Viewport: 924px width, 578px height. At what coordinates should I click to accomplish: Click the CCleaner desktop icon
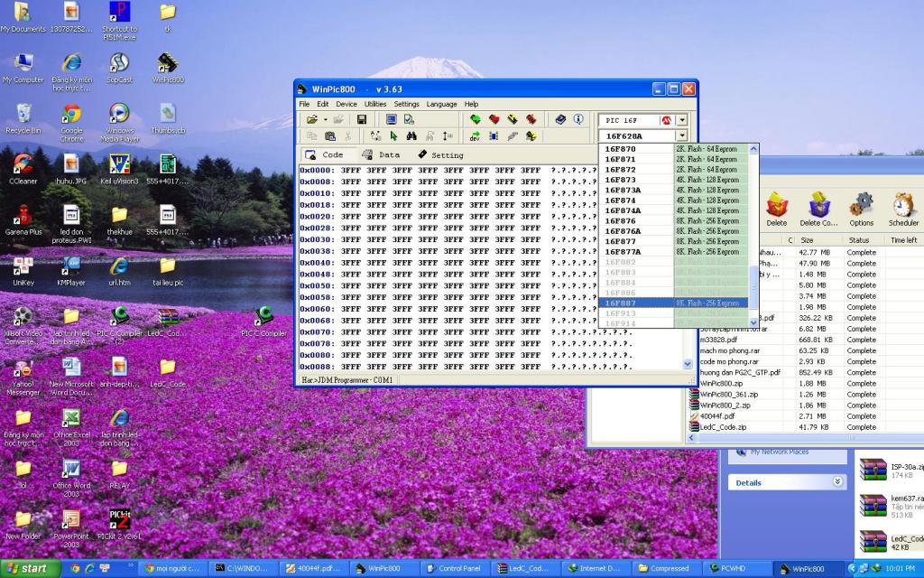23,169
